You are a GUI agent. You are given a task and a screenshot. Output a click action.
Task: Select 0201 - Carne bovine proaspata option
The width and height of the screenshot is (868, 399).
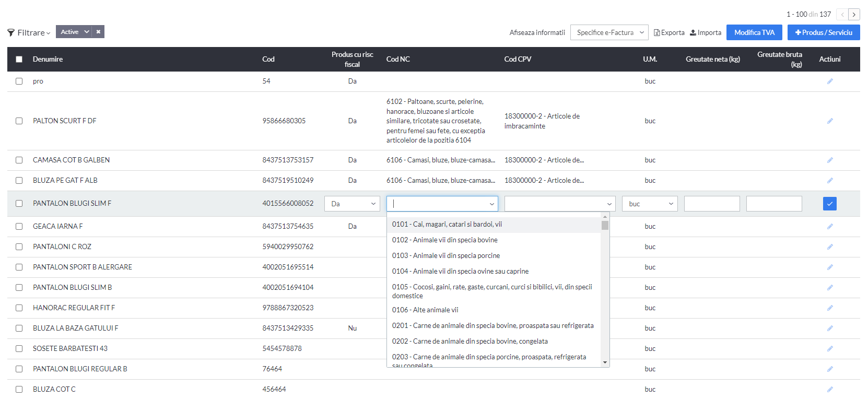point(494,326)
